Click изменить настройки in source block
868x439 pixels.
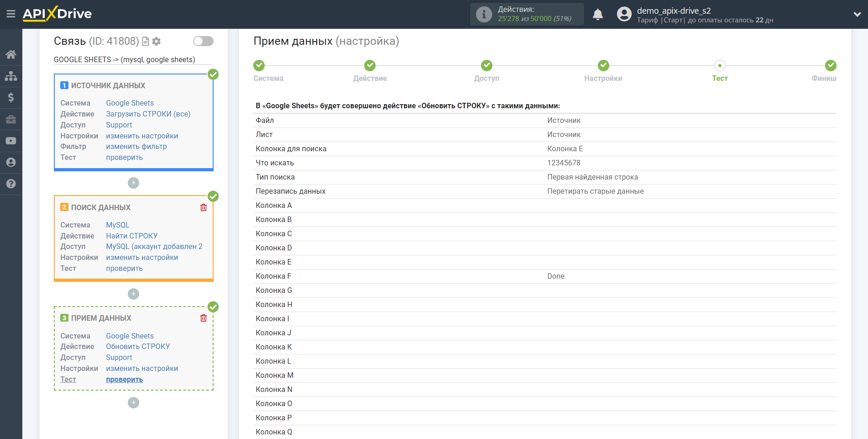pos(142,136)
